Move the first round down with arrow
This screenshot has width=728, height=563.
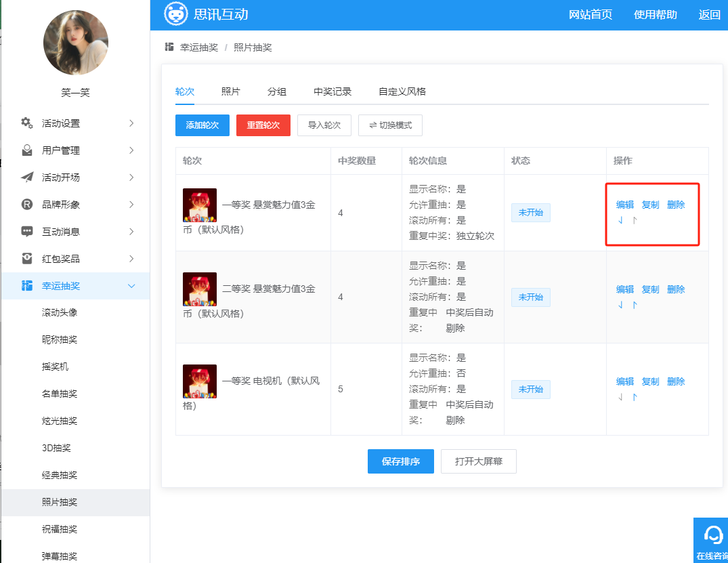point(620,220)
